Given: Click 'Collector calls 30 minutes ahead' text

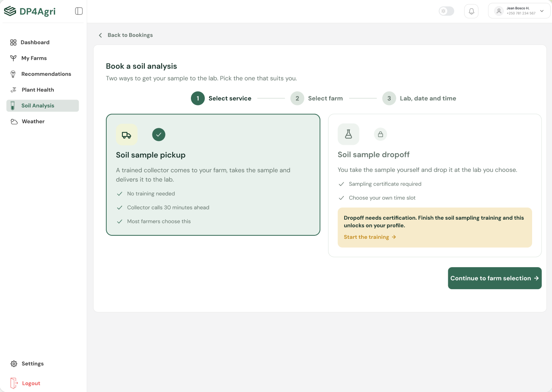Looking at the screenshot, I should tap(168, 207).
